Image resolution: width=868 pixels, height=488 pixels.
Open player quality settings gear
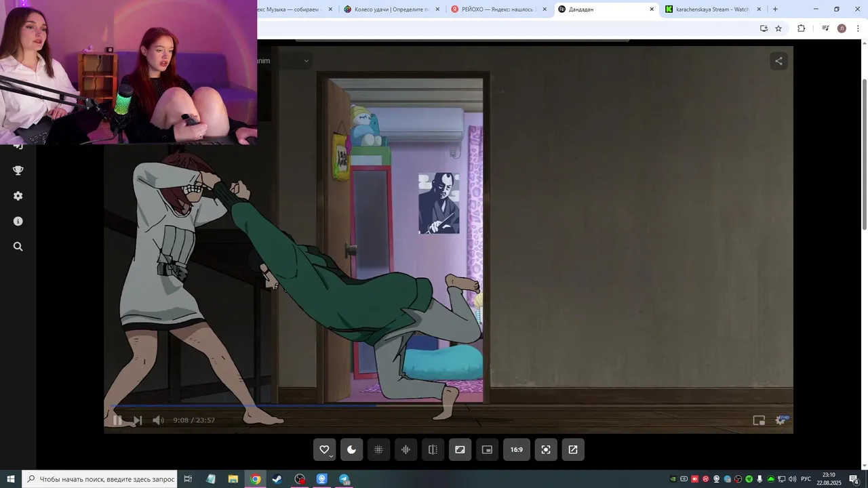(781, 420)
